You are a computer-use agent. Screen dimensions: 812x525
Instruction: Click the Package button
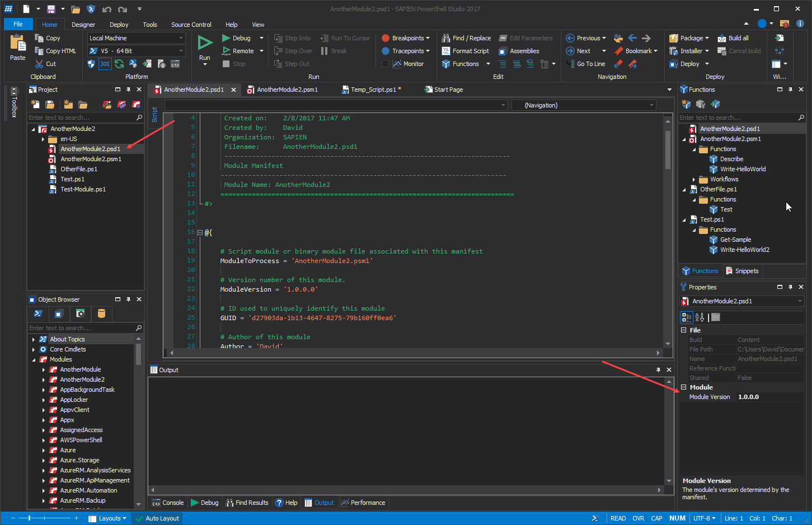(689, 38)
